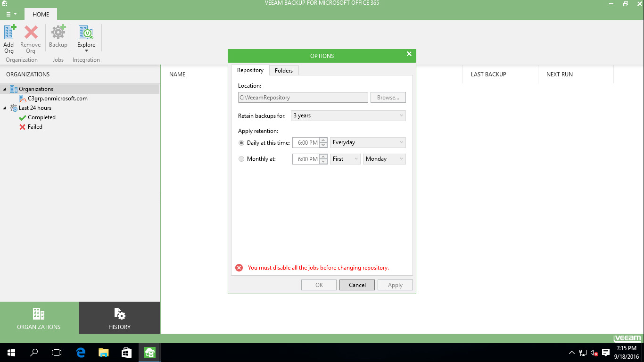This screenshot has height=362, width=644.
Task: Select the Daily at this time option
Action: [242, 143]
